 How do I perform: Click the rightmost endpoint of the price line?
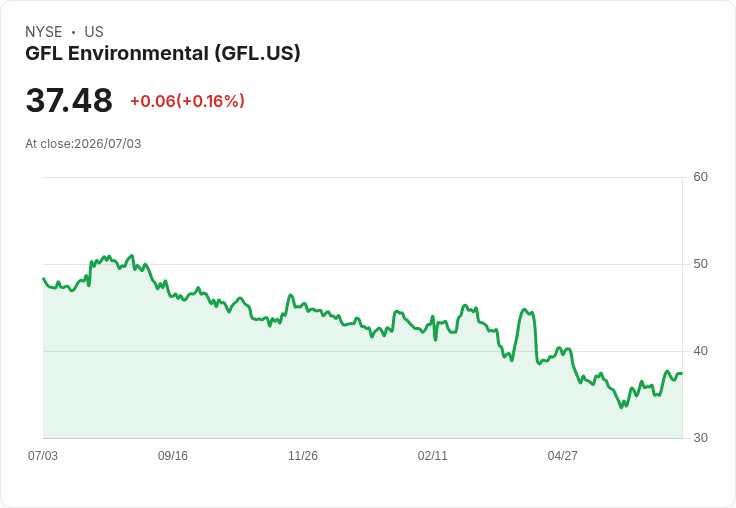(x=682, y=373)
